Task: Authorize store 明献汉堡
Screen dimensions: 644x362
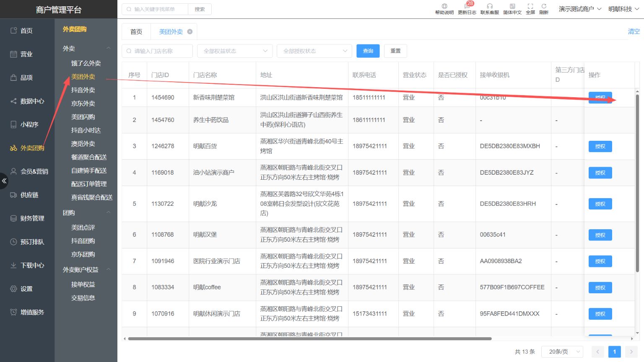Action: tap(600, 235)
